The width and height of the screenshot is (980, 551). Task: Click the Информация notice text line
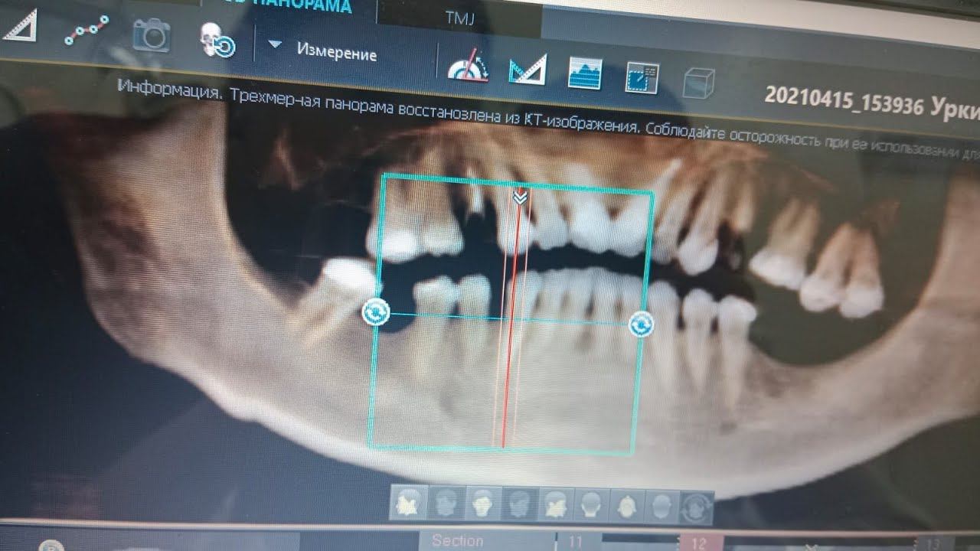[547, 119]
